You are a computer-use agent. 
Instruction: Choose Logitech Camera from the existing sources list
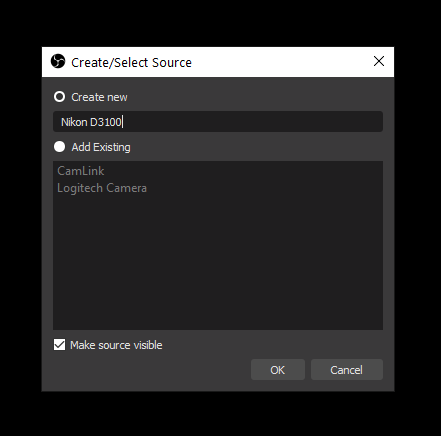click(102, 188)
